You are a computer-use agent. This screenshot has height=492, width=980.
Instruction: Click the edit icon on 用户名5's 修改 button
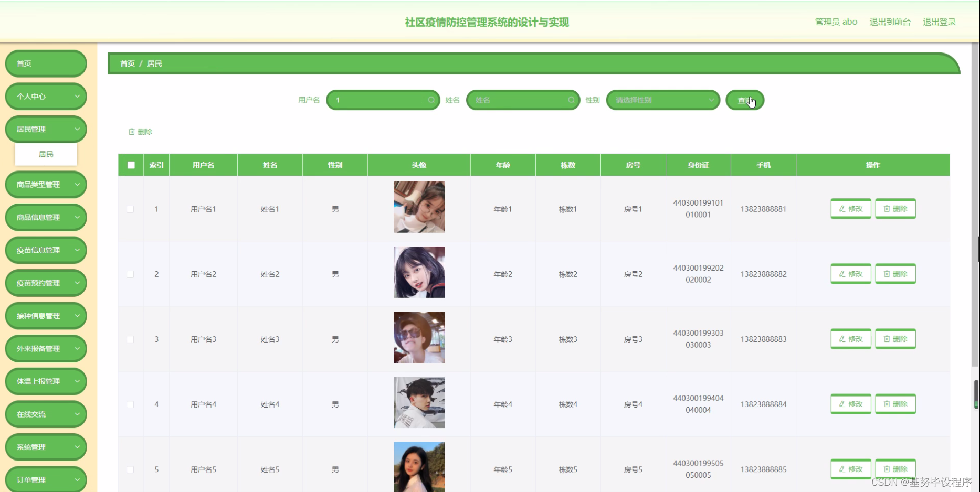pos(844,469)
